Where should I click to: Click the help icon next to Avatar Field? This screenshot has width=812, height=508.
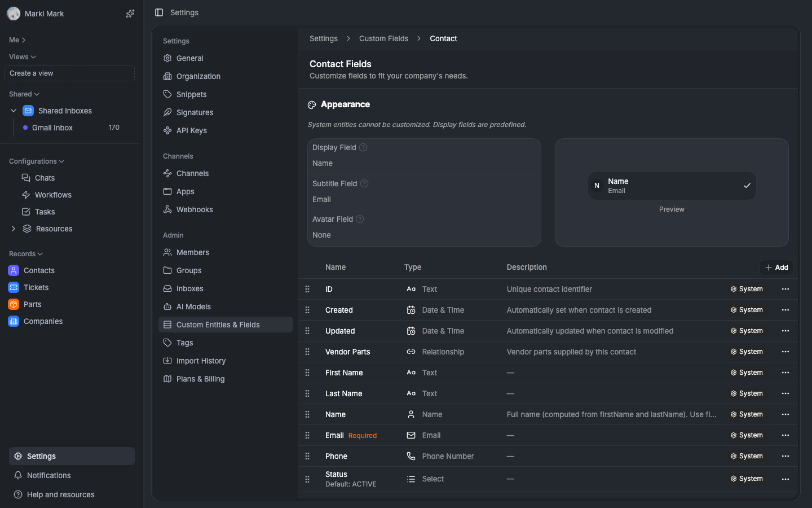coord(360,219)
